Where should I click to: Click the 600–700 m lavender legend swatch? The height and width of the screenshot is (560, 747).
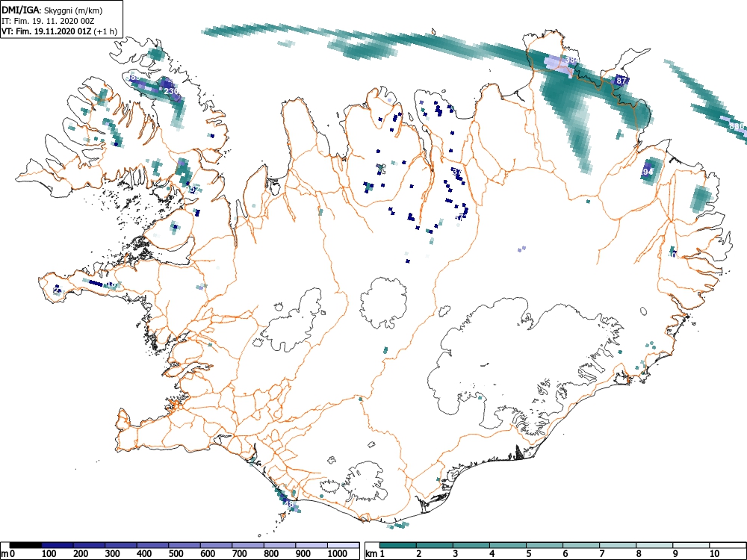(x=217, y=545)
